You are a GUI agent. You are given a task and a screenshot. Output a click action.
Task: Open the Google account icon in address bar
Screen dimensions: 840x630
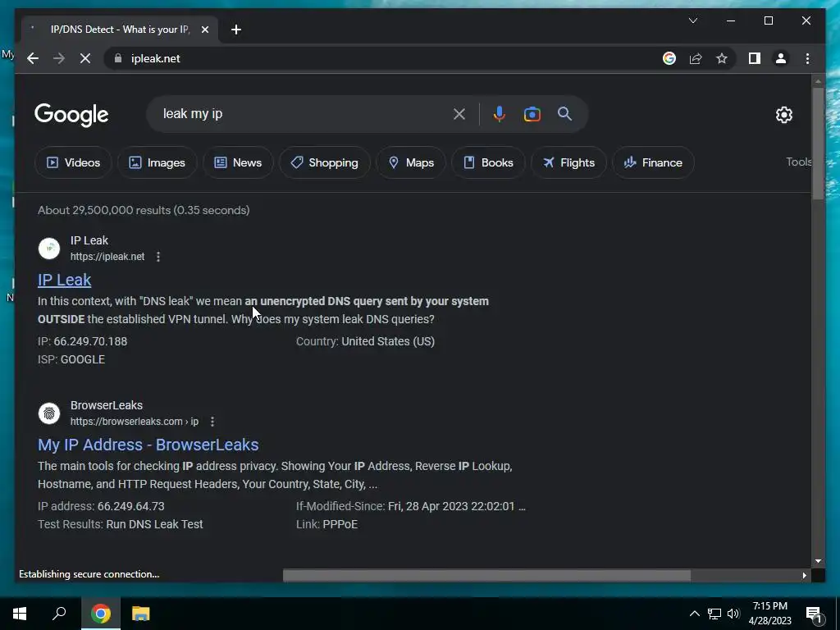pyautogui.click(x=669, y=58)
